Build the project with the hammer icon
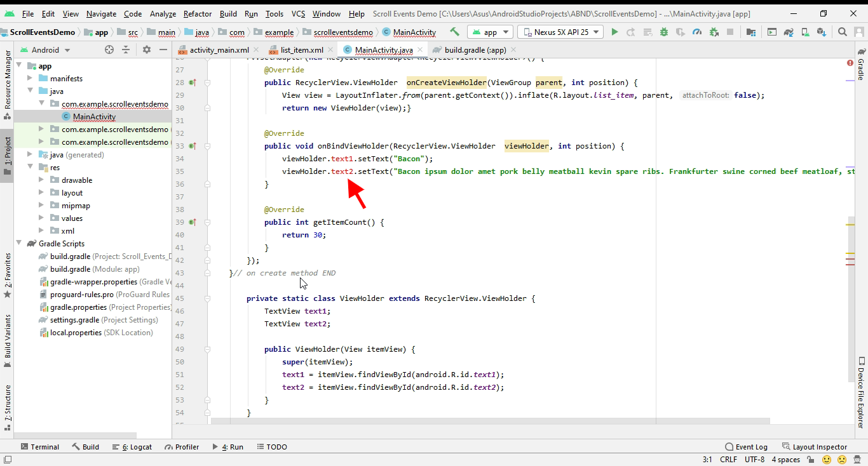 coord(454,32)
